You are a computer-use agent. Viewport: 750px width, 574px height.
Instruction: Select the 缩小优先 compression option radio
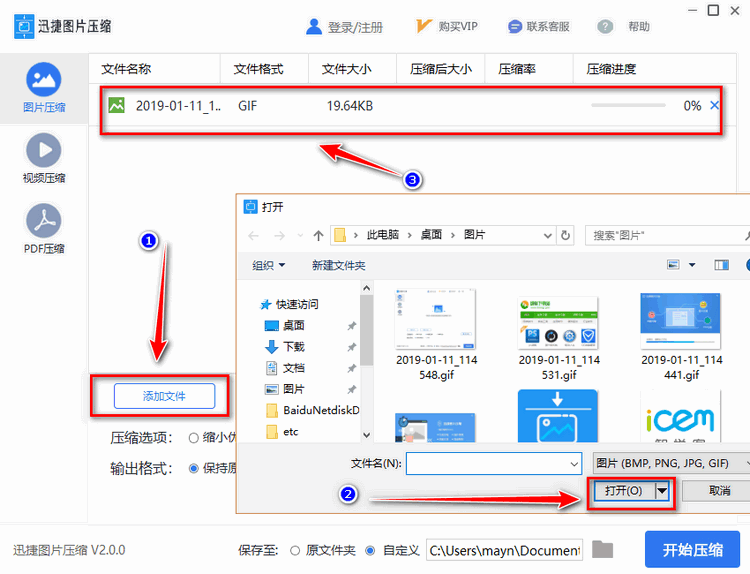pyautogui.click(x=194, y=438)
